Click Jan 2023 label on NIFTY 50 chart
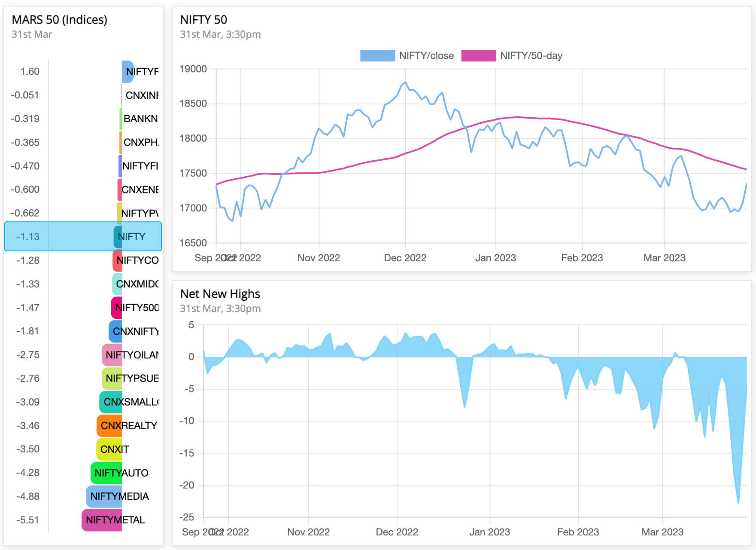 click(x=495, y=258)
